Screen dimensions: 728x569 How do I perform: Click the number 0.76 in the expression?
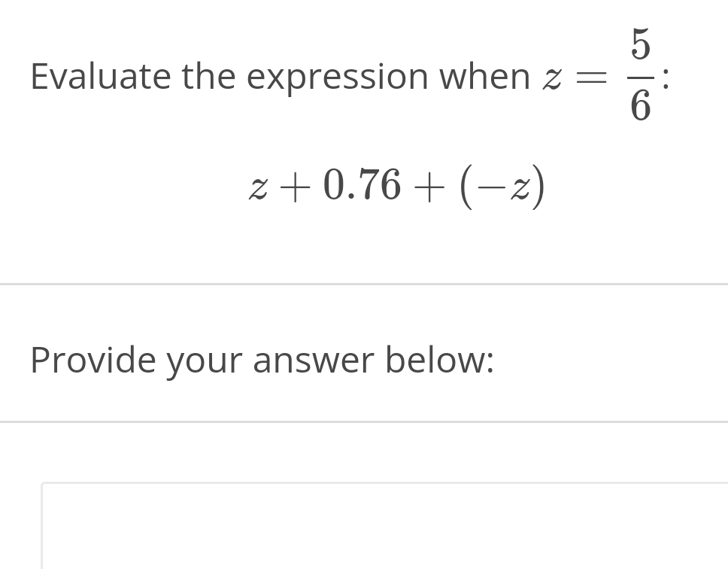361,184
